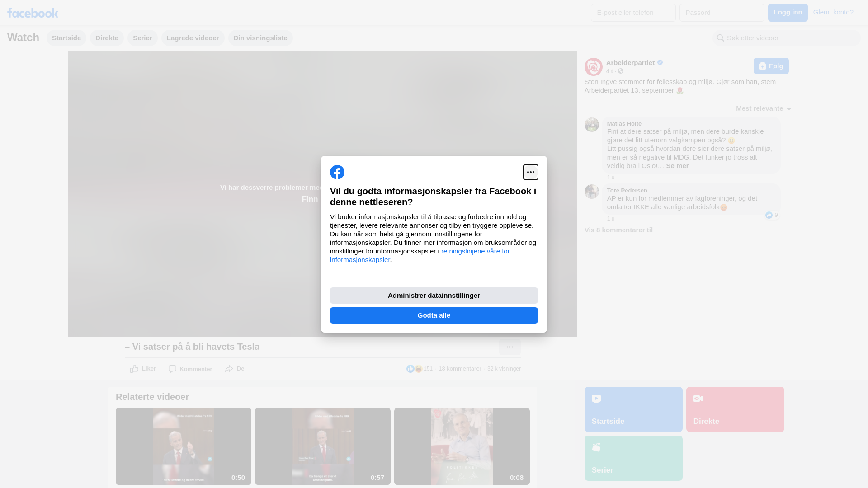868x488 pixels.
Task: Open video options three-dot menu
Action: pyautogui.click(x=510, y=347)
